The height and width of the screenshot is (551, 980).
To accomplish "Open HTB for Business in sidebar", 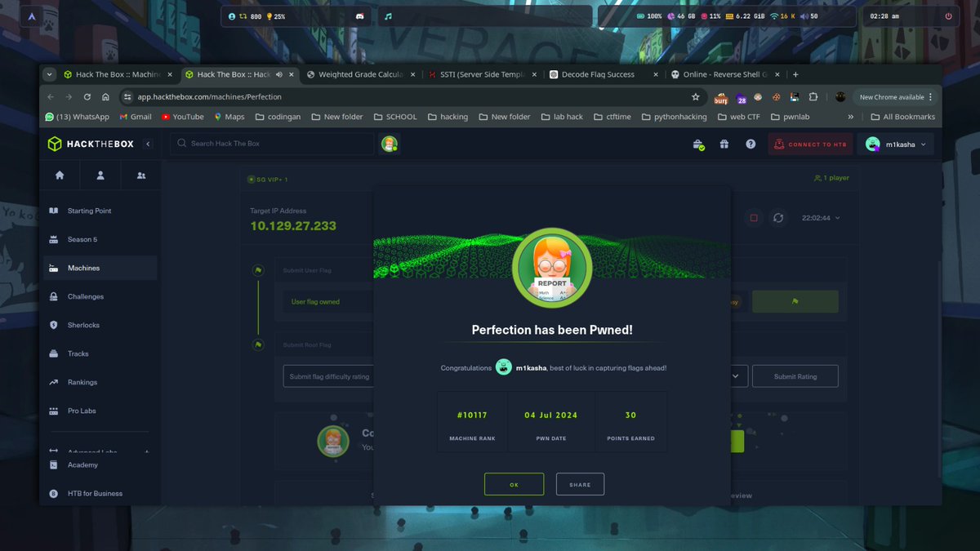I will [100, 493].
